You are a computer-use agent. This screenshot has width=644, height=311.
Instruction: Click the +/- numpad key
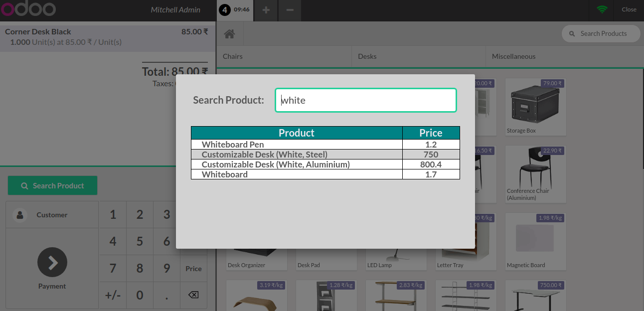[x=113, y=295]
